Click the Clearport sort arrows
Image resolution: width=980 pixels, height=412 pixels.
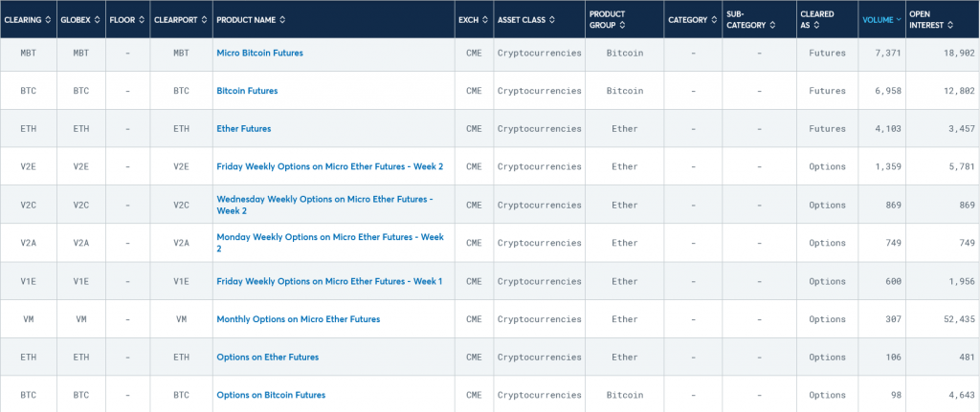point(203,20)
